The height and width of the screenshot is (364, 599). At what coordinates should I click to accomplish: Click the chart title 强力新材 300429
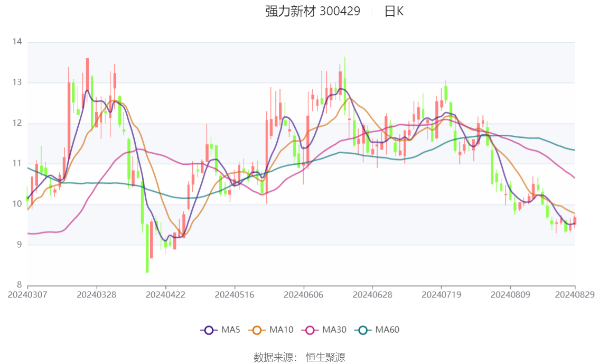(313, 12)
